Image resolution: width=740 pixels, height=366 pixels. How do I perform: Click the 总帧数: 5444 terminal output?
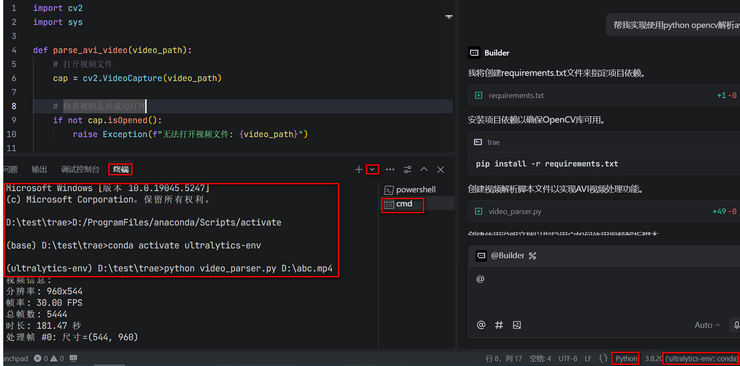(x=36, y=314)
